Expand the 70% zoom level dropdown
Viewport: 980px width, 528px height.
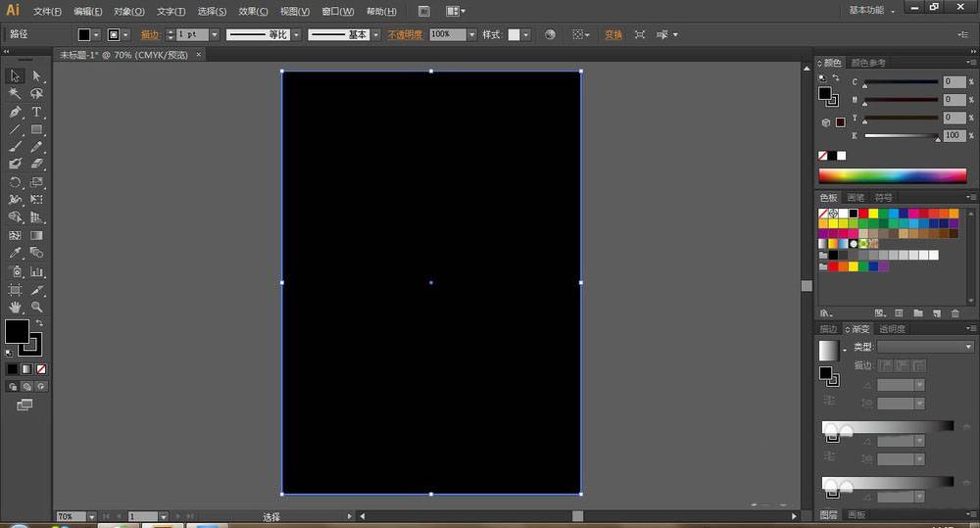91,516
